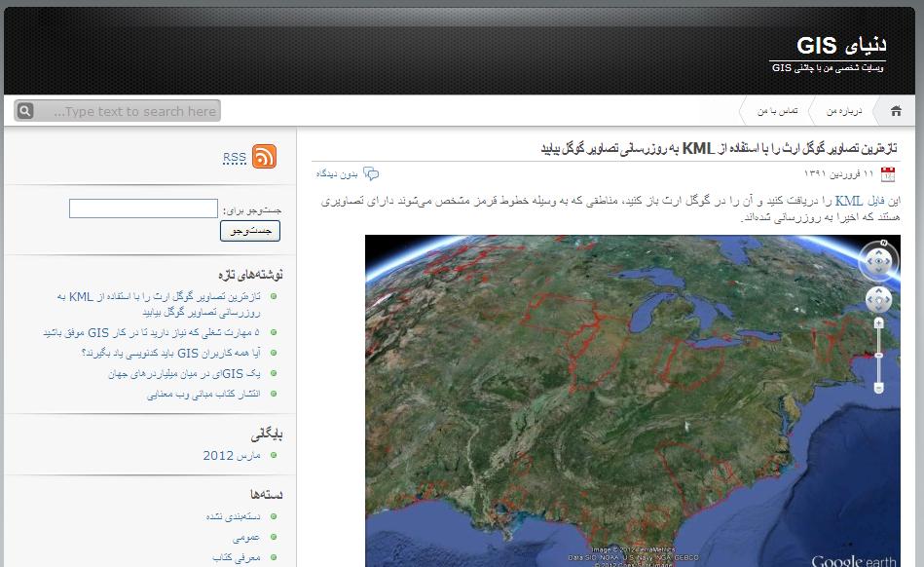Open the مارس 2012 archive link
924x567 pixels.
232,455
